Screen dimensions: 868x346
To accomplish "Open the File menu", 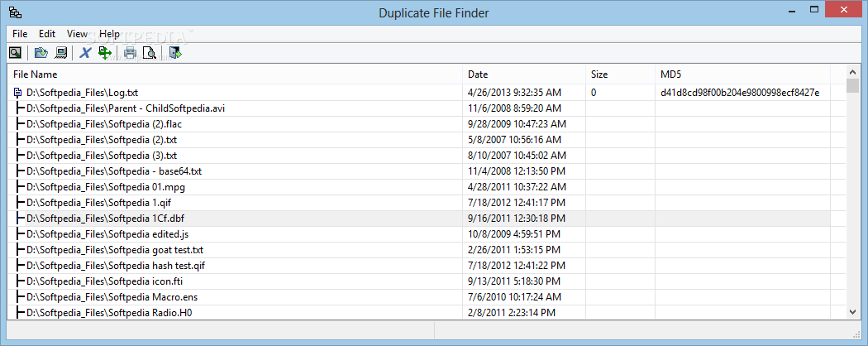I will (20, 34).
